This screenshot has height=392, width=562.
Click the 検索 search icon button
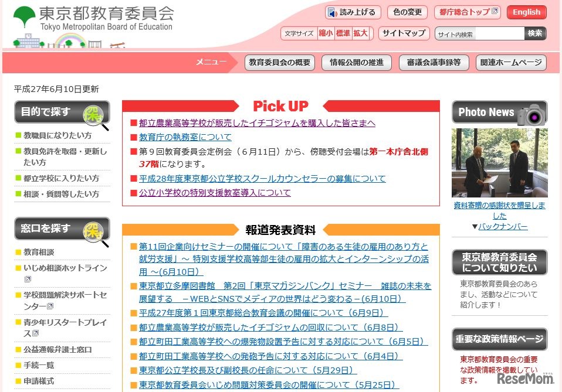point(534,33)
